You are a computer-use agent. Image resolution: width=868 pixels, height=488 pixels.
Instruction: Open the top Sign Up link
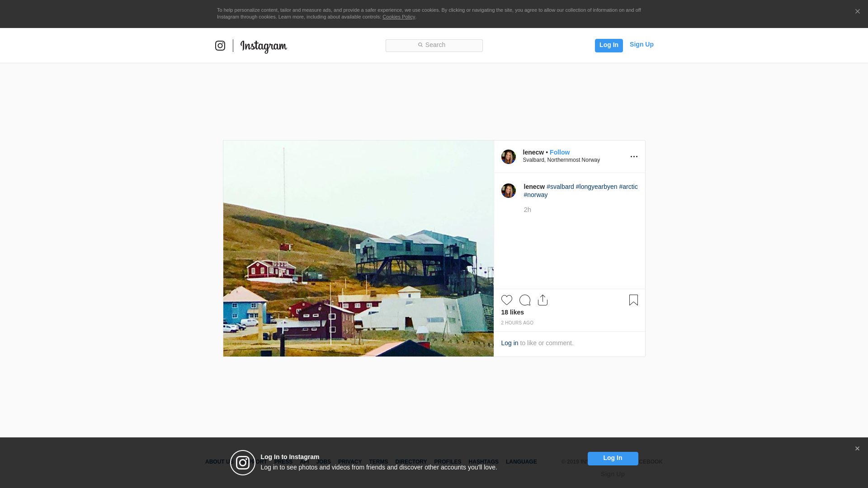tap(641, 44)
